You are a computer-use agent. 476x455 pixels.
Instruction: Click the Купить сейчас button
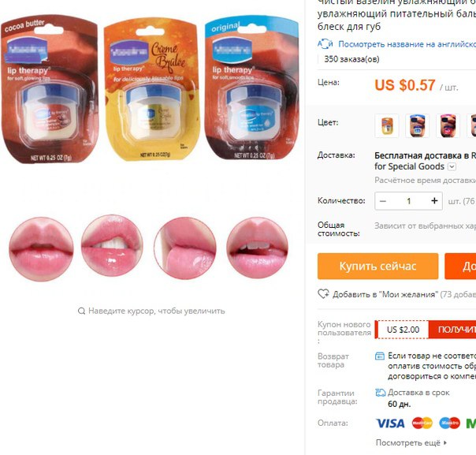click(378, 267)
